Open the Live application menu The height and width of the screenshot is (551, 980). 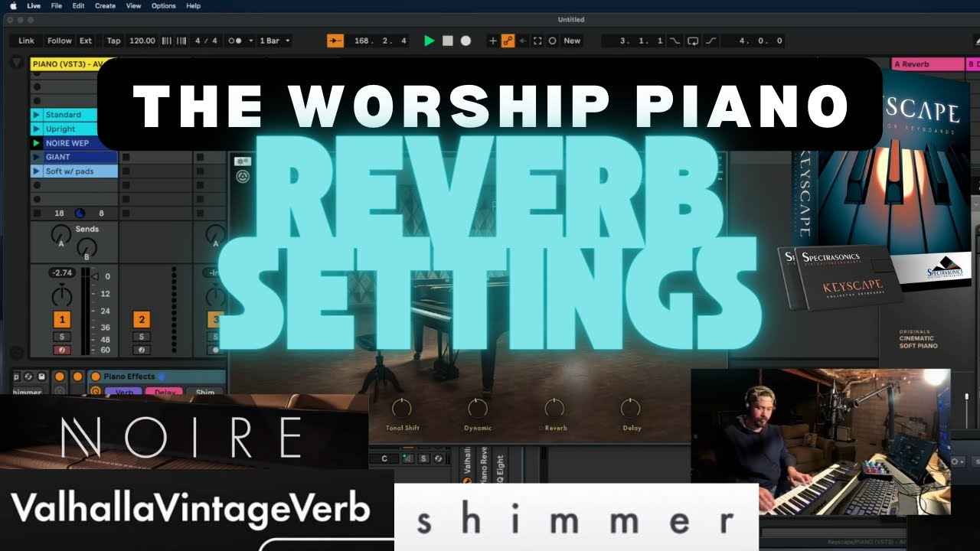point(34,5)
